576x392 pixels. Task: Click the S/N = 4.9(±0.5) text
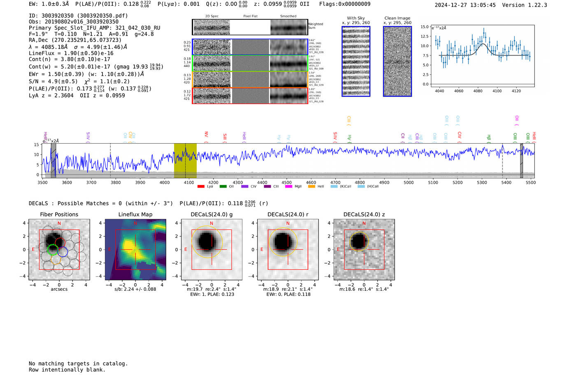click(53, 81)
